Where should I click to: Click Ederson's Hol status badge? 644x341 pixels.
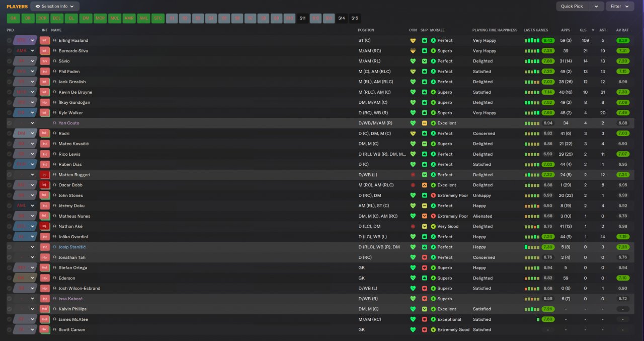(x=44, y=278)
